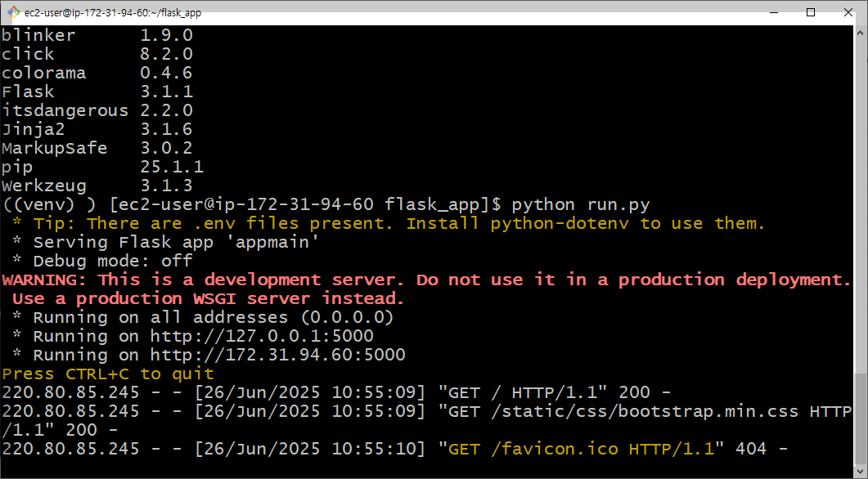Click the 404 status code
The width and height of the screenshot is (868, 479).
coord(751,449)
